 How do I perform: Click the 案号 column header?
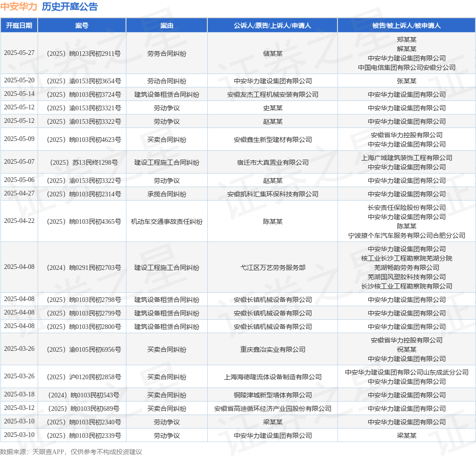pos(82,26)
